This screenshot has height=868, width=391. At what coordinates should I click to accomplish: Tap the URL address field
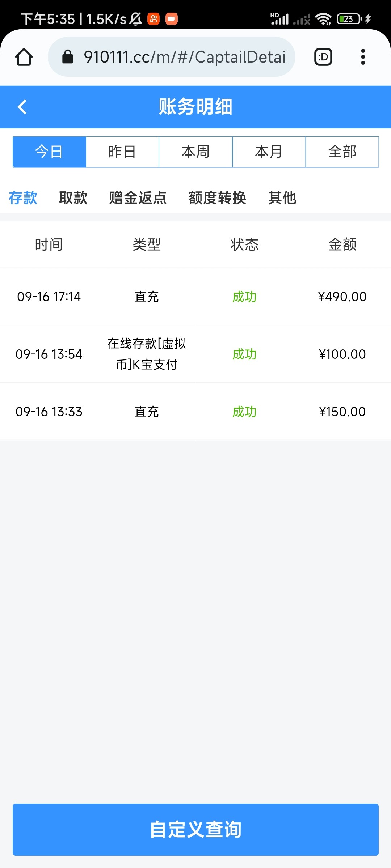click(185, 57)
